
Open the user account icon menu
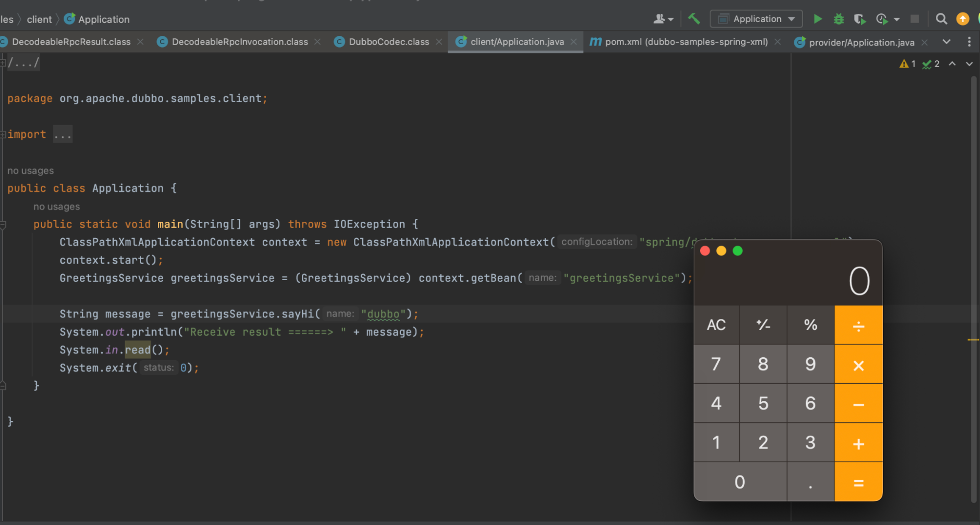click(x=663, y=19)
